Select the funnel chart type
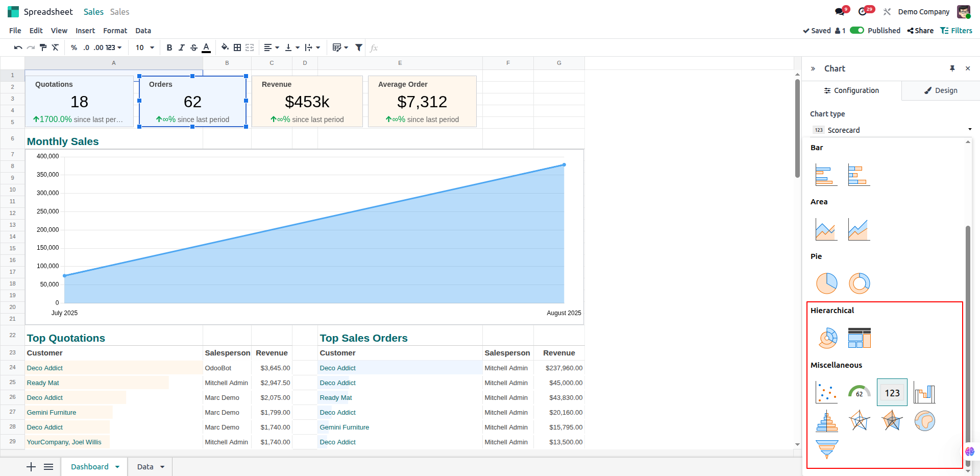This screenshot has height=476, width=980. point(826,449)
